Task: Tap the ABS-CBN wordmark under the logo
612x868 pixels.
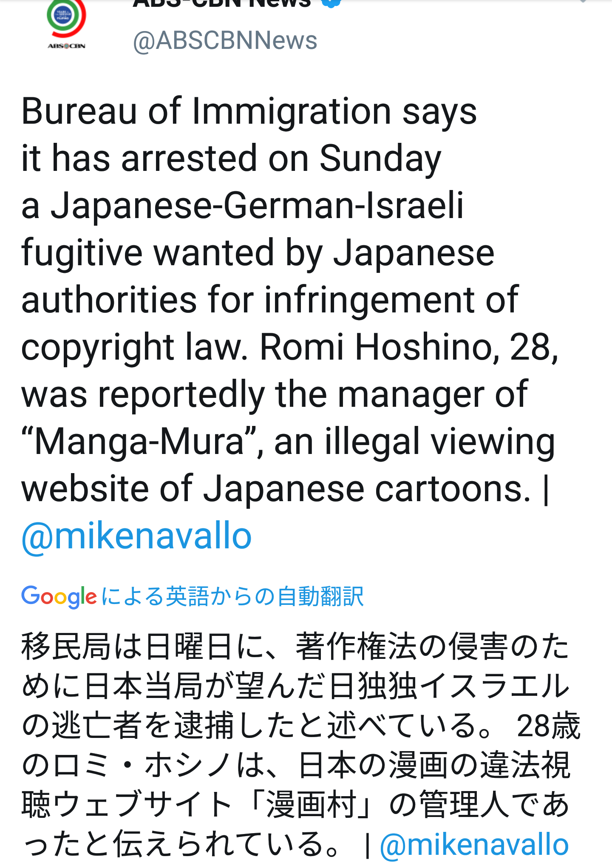Action: coord(66,46)
